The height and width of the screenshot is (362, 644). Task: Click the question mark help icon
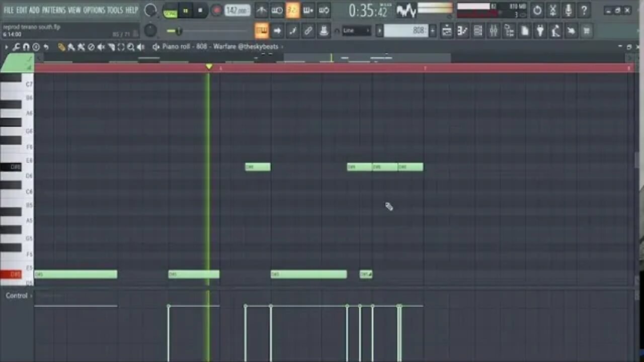(584, 10)
